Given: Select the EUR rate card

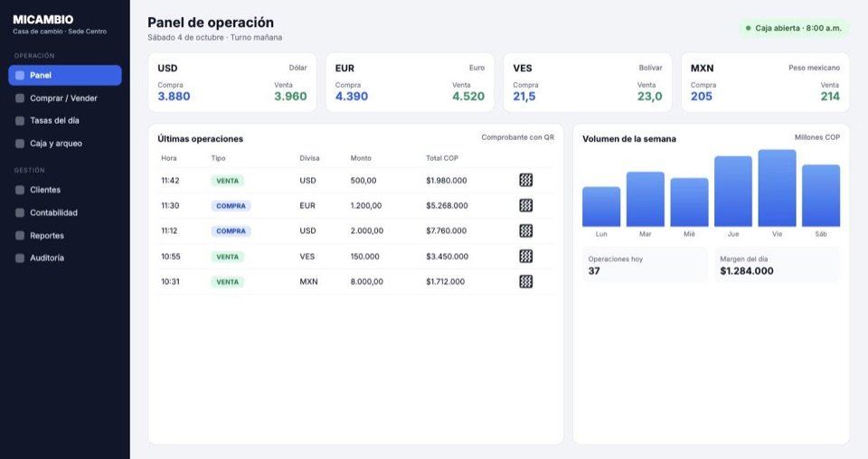Looking at the screenshot, I should [410, 82].
